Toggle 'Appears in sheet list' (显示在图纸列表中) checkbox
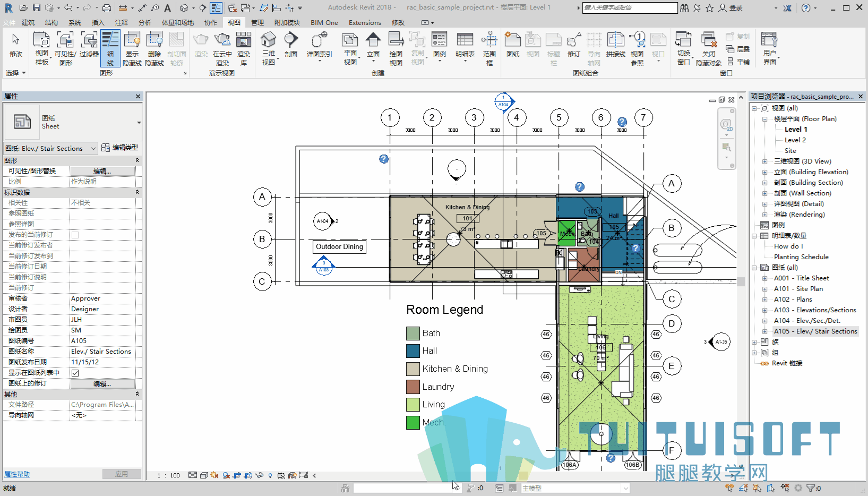 coord(75,373)
